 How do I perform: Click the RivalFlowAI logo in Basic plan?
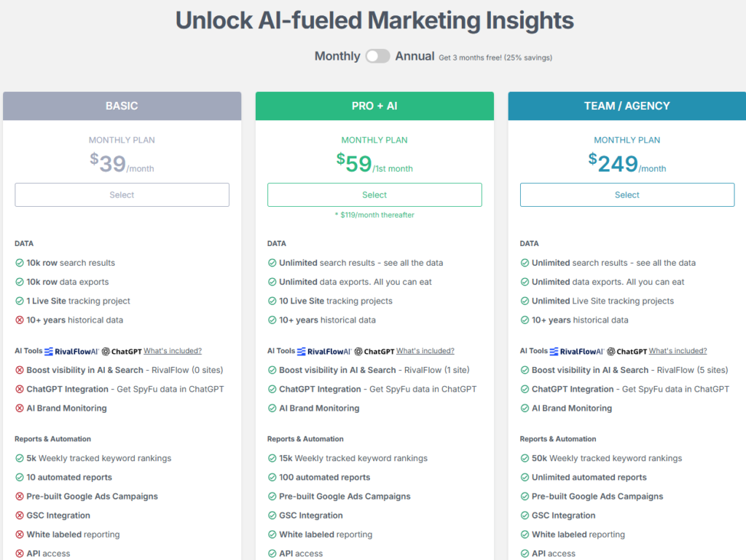tap(71, 351)
